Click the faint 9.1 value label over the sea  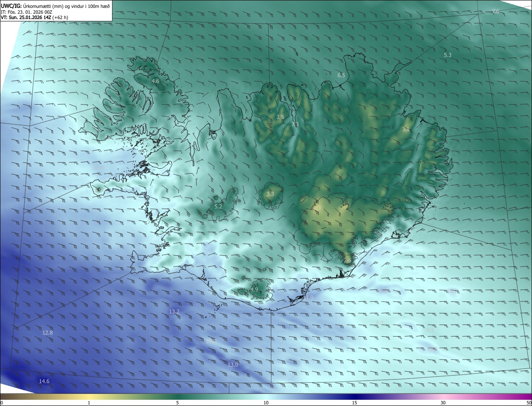pos(430,330)
